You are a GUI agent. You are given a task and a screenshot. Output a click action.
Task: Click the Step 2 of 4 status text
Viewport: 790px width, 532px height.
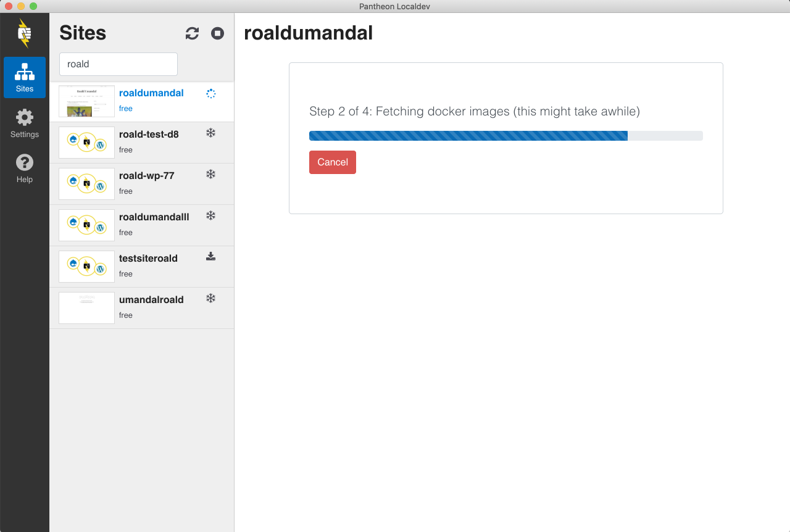475,112
